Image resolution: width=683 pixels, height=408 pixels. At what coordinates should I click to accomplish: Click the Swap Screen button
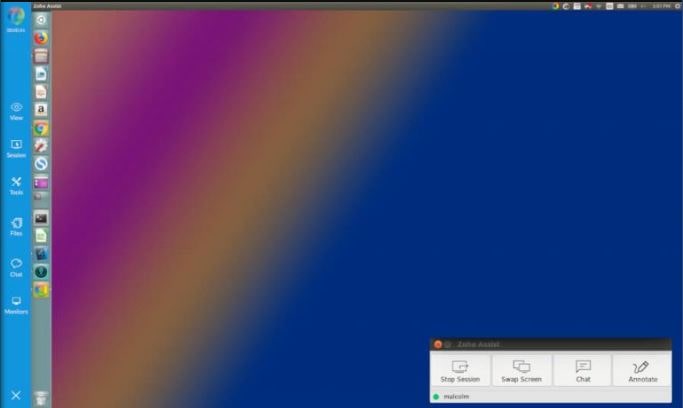521,371
